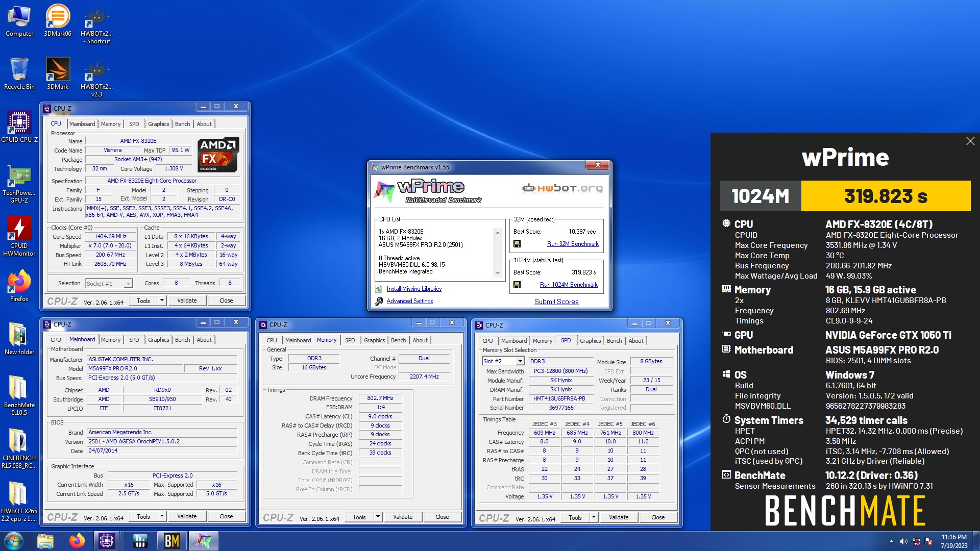980x551 pixels.
Task: Open Advanced Settings in wPrime
Action: (409, 301)
